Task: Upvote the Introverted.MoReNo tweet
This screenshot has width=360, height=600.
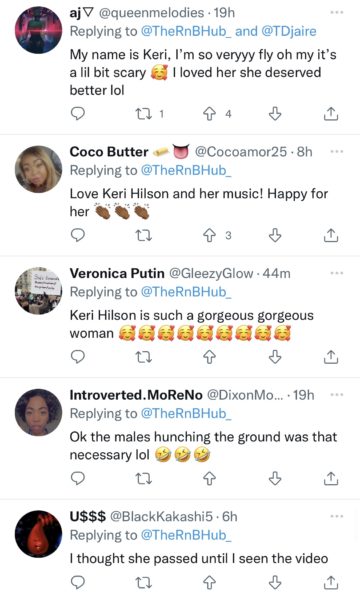Action: pyautogui.click(x=209, y=478)
